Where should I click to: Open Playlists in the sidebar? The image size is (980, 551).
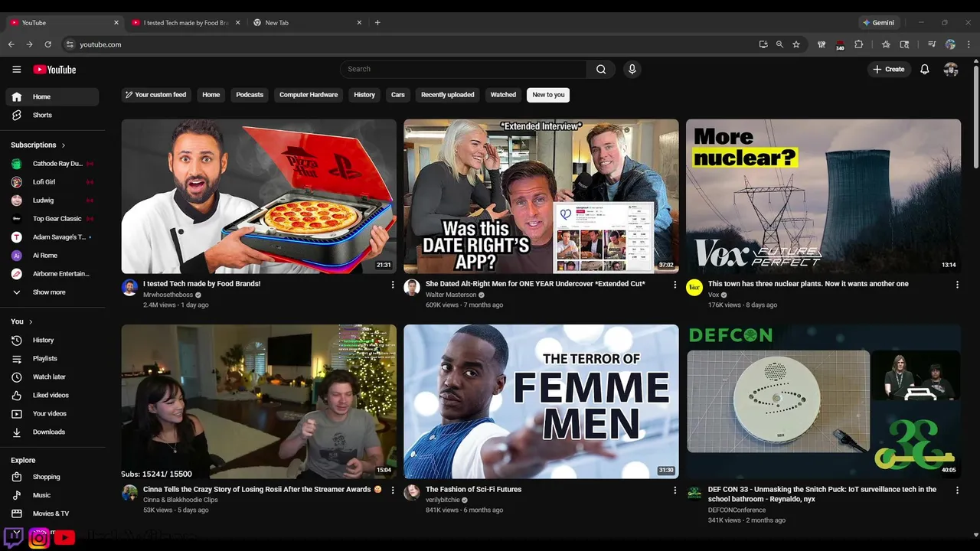pyautogui.click(x=52, y=358)
